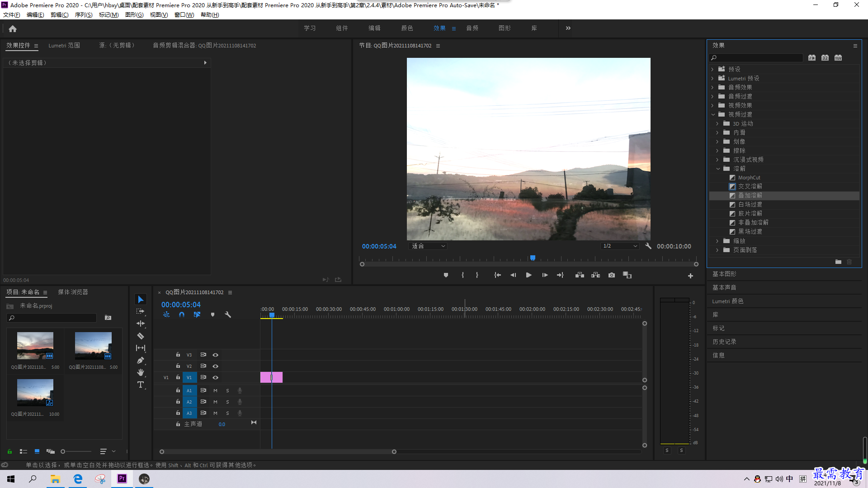868x488 pixels.
Task: Open the 序列 menu
Action: click(x=84, y=15)
